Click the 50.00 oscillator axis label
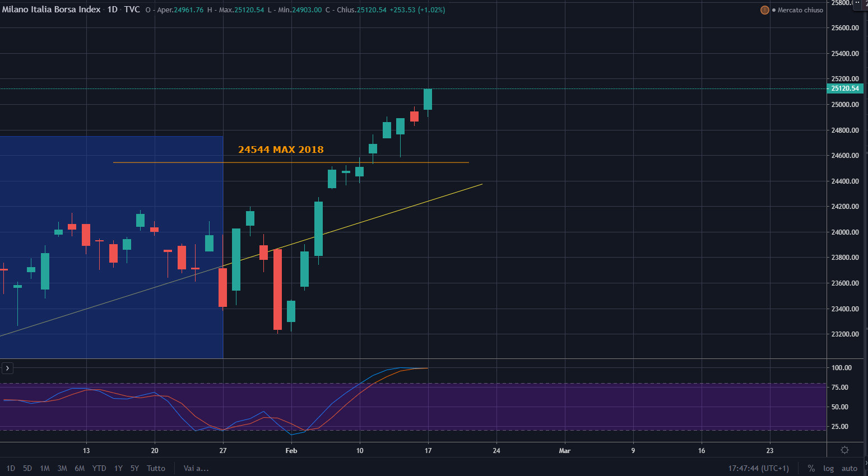The height and width of the screenshot is (476, 868). click(840, 407)
